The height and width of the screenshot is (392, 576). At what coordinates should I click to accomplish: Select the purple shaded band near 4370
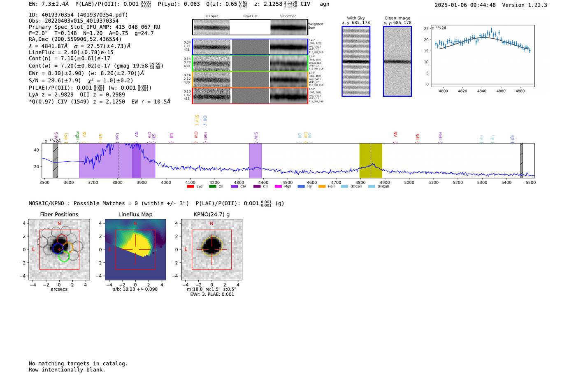tap(255, 160)
